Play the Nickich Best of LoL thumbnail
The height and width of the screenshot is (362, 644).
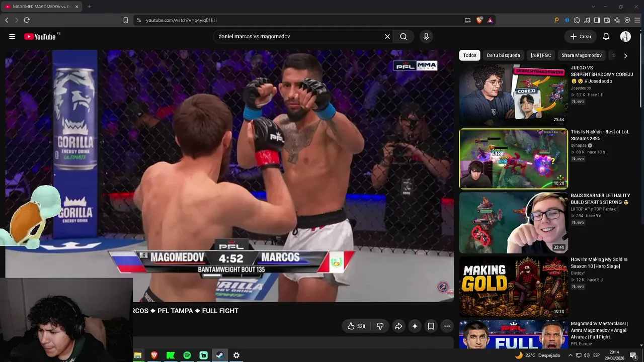[x=513, y=159]
